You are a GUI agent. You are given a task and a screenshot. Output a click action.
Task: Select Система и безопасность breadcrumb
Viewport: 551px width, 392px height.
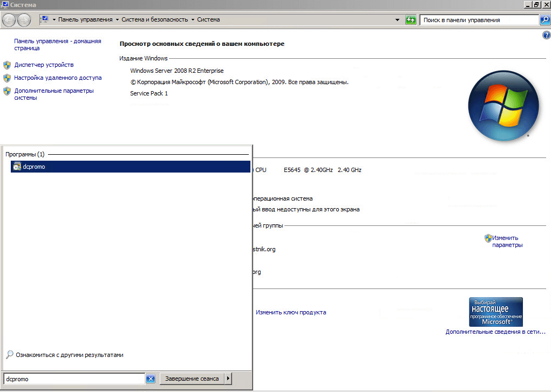pyautogui.click(x=155, y=20)
